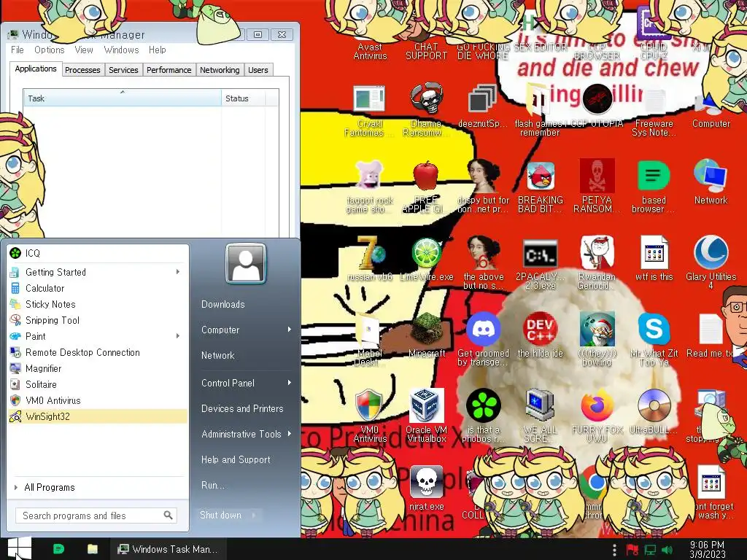
Task: Select the Network icon on the desktop
Action: [711, 183]
